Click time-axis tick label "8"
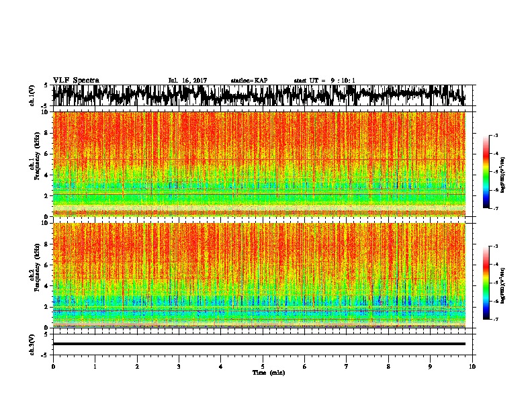 [x=388, y=367]
